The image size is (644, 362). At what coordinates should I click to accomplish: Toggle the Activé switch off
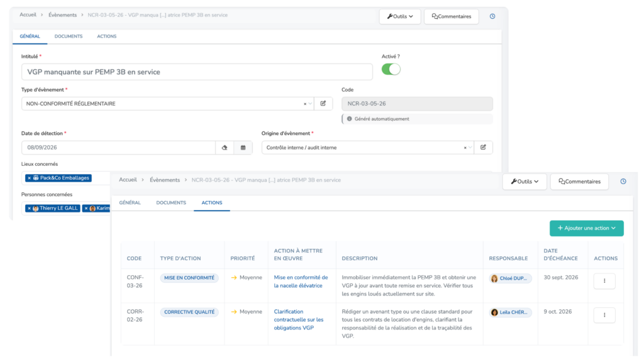391,69
